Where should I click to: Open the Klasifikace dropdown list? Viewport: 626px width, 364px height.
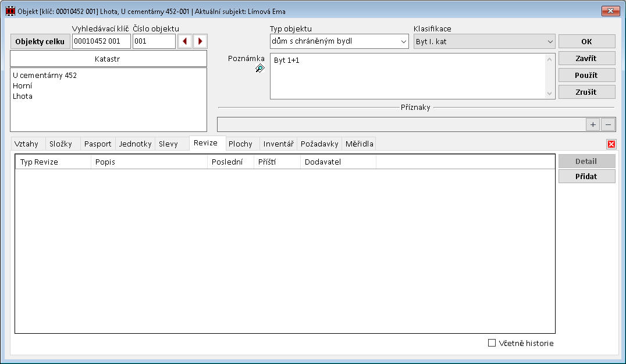click(550, 41)
